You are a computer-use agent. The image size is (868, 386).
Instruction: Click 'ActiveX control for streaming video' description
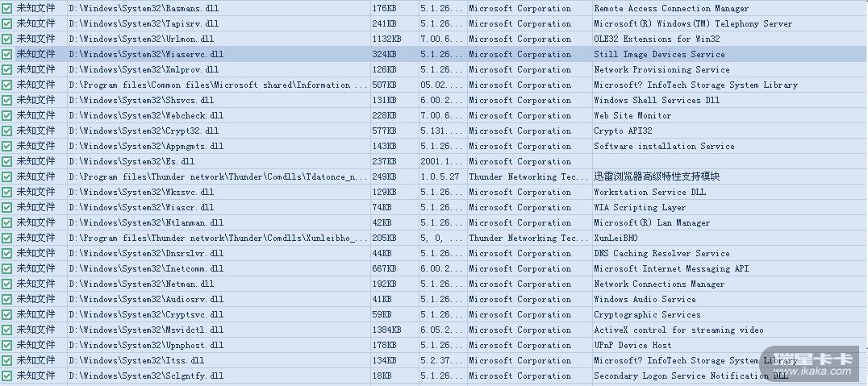678,330
